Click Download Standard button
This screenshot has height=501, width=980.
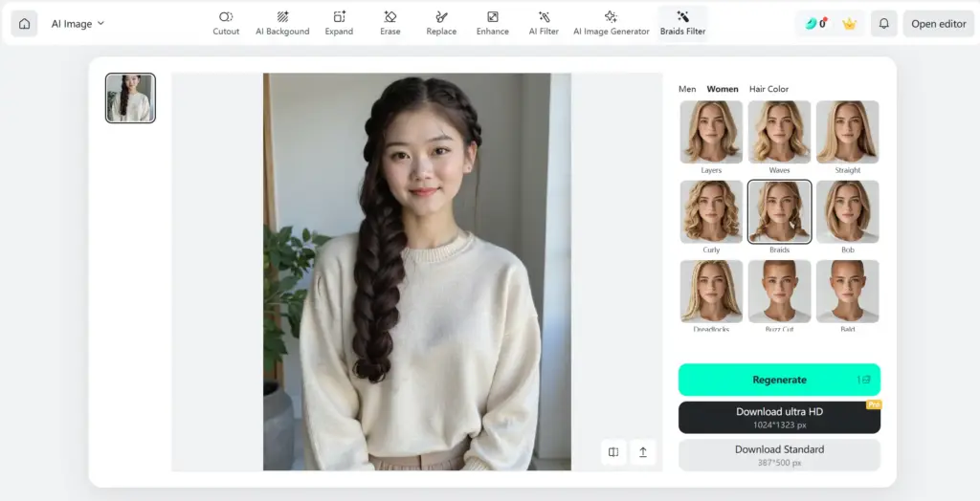(779, 455)
